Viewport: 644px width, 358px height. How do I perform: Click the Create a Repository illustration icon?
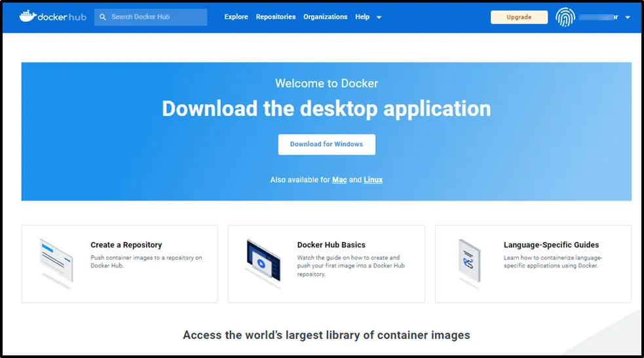point(56,261)
